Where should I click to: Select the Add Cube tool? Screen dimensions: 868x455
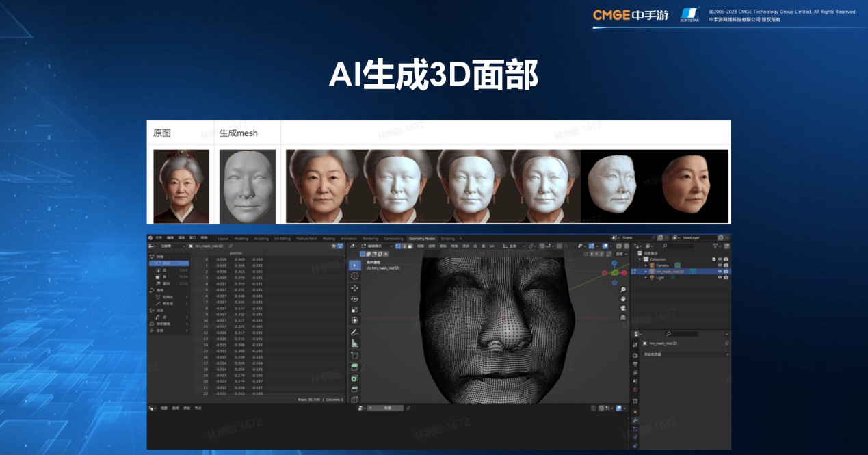pos(354,355)
